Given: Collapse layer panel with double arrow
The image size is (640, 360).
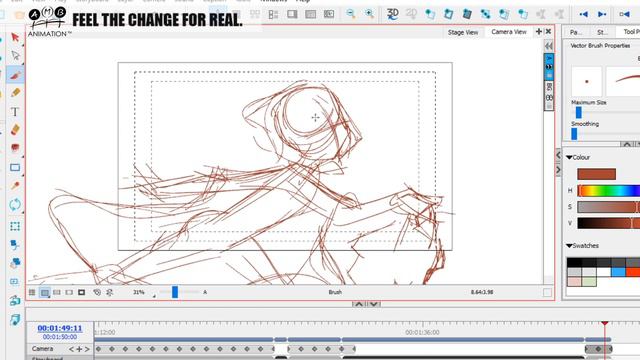Looking at the screenshot, I should coord(549,46).
